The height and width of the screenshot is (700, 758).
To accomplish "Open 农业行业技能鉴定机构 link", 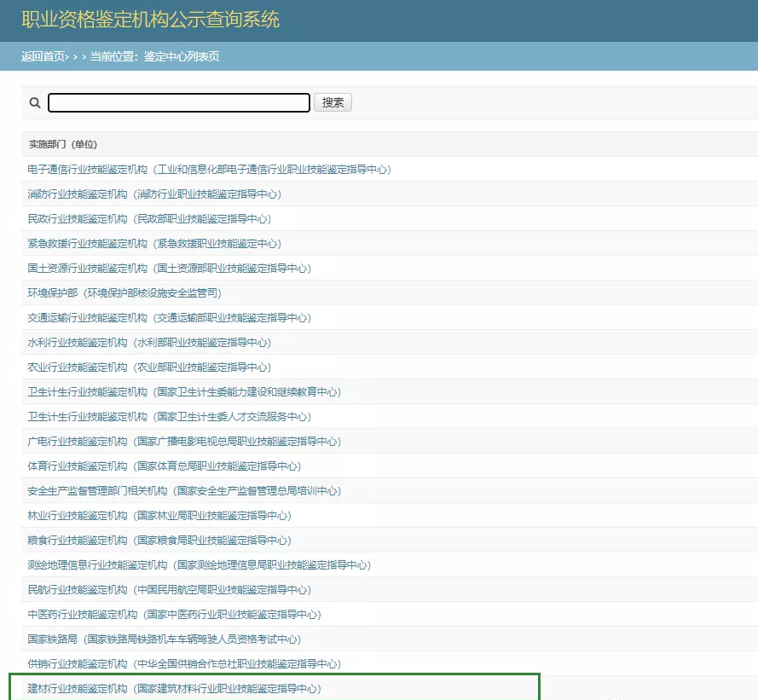I will pyautogui.click(x=149, y=367).
